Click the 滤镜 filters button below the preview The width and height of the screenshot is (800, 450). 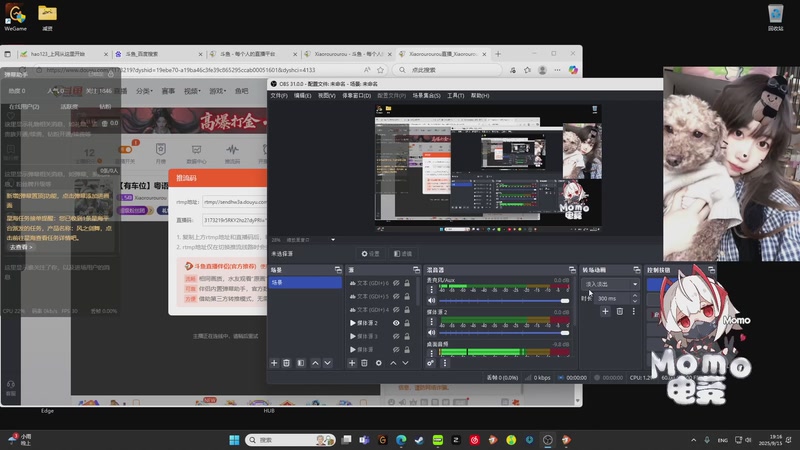coord(403,254)
